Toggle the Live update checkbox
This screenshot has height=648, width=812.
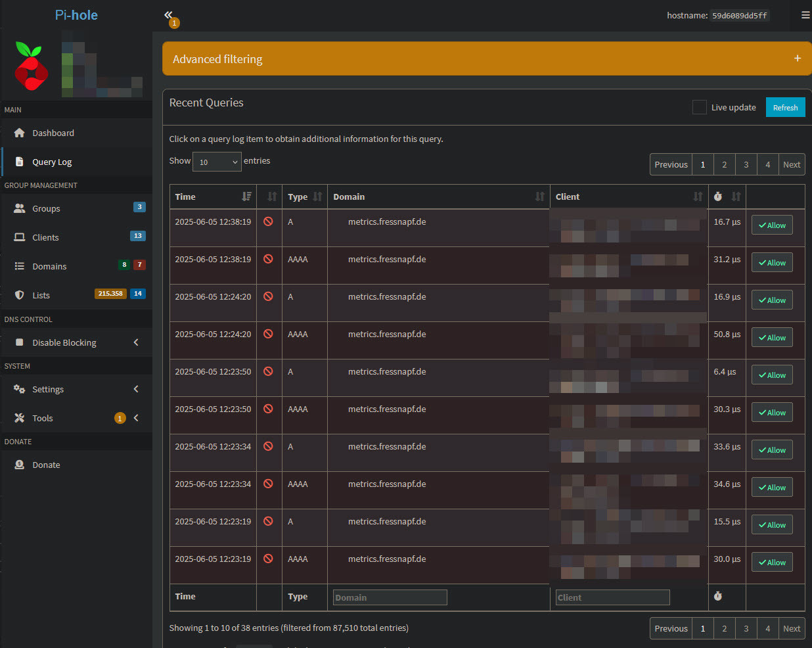700,107
